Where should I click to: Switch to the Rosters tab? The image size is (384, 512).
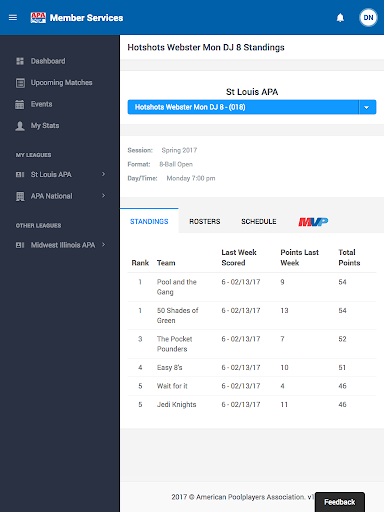[x=205, y=222]
